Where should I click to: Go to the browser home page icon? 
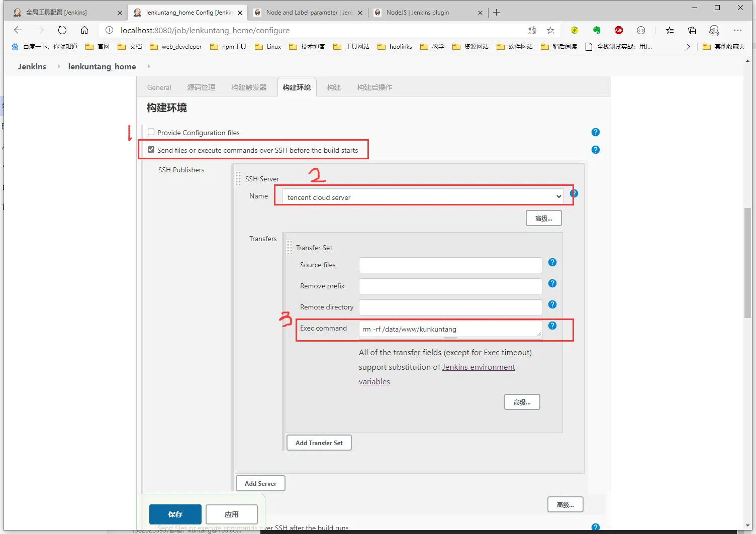coord(84,30)
